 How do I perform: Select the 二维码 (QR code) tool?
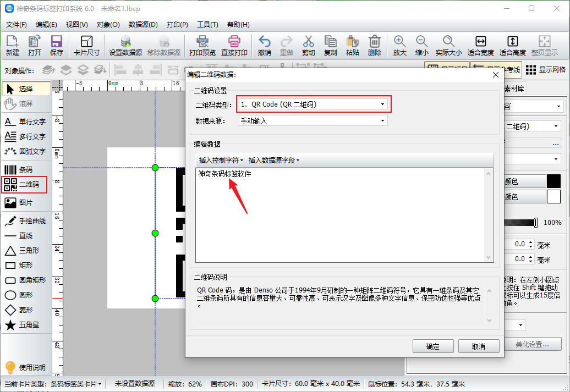pos(25,185)
